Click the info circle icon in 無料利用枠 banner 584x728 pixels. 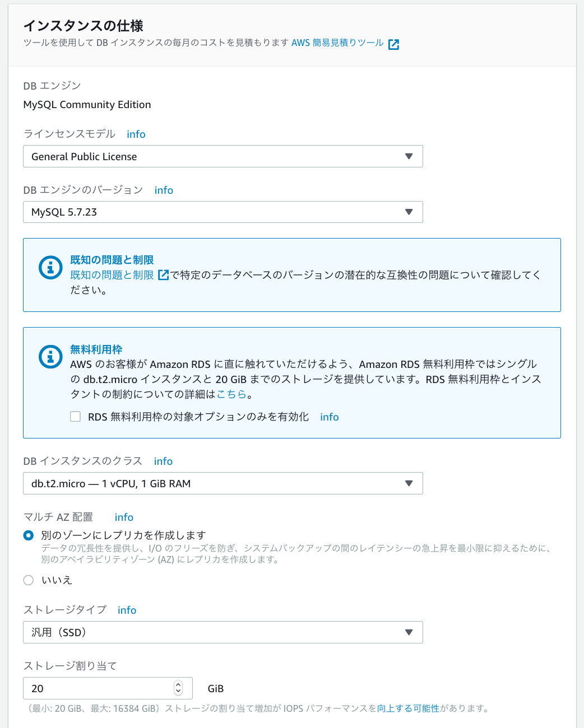[x=50, y=357]
